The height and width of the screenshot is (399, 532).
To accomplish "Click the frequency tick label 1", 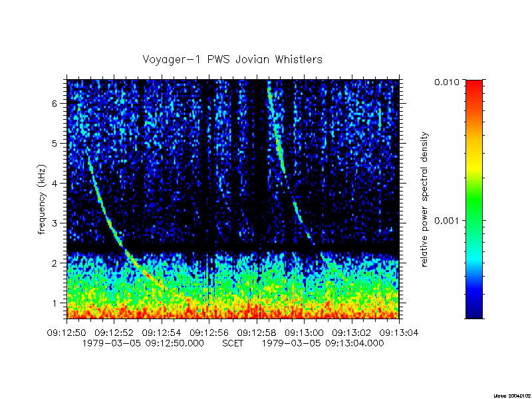I will pyautogui.click(x=55, y=303).
